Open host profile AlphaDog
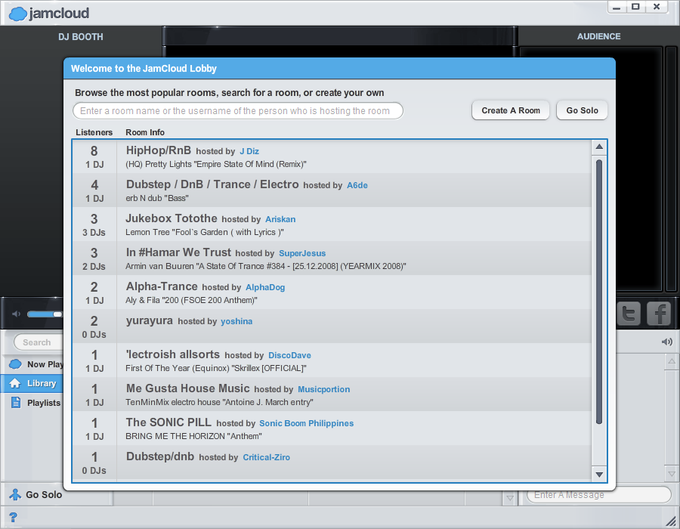This screenshot has width=680, height=529. (x=265, y=287)
